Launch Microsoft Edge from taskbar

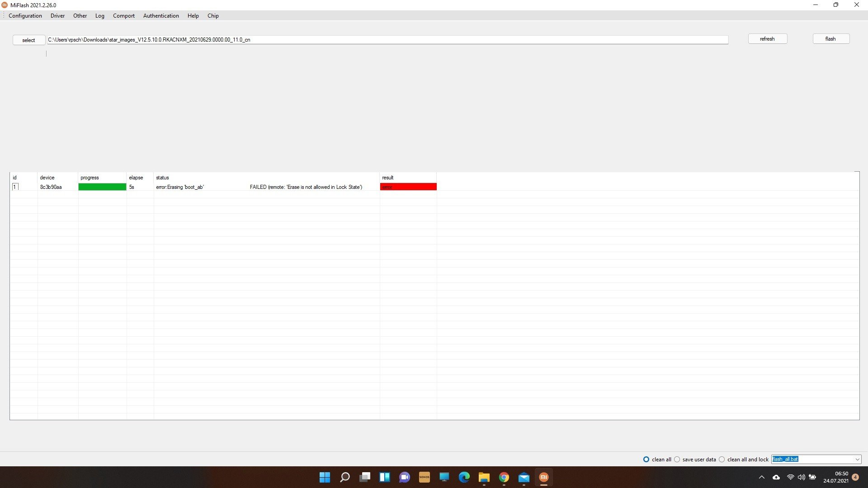pos(464,477)
